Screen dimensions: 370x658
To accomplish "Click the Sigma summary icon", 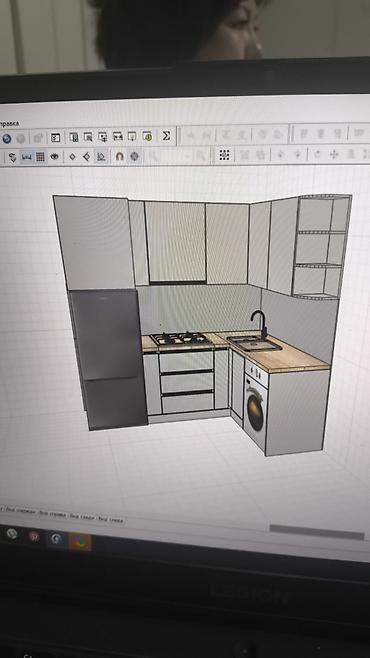I will [166, 136].
